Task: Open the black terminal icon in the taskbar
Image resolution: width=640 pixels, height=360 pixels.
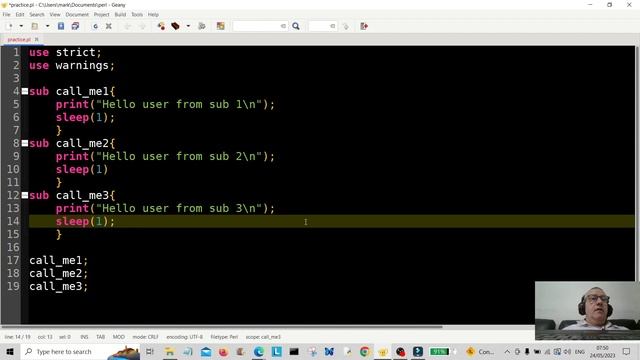Action: 294,351
